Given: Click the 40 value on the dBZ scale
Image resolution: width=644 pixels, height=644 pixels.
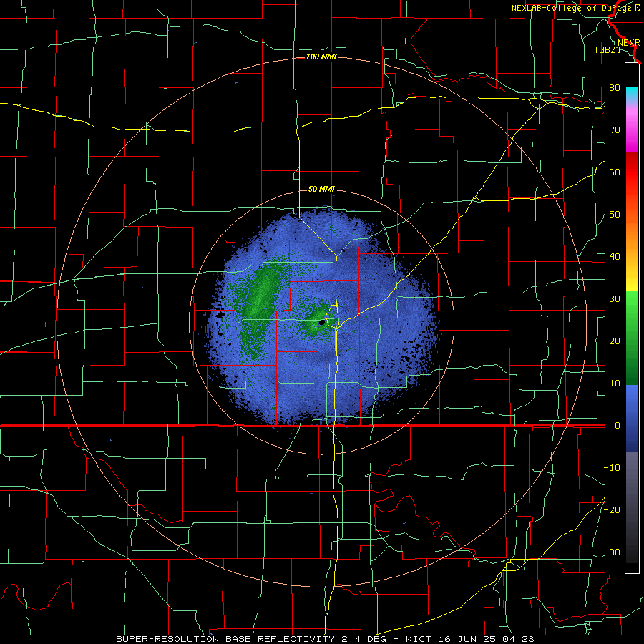Looking at the screenshot, I should click(615, 257).
